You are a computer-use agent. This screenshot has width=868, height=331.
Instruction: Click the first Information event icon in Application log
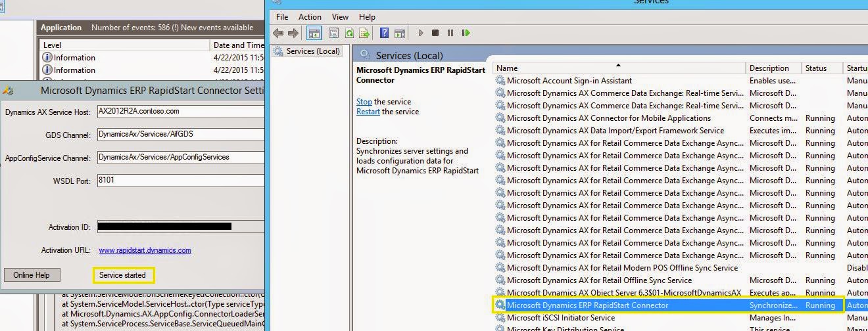tap(47, 58)
